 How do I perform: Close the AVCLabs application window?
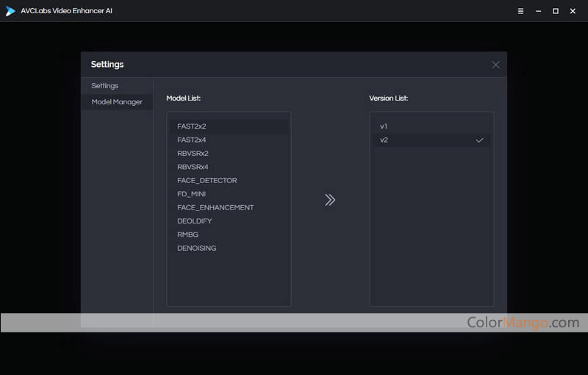573,11
